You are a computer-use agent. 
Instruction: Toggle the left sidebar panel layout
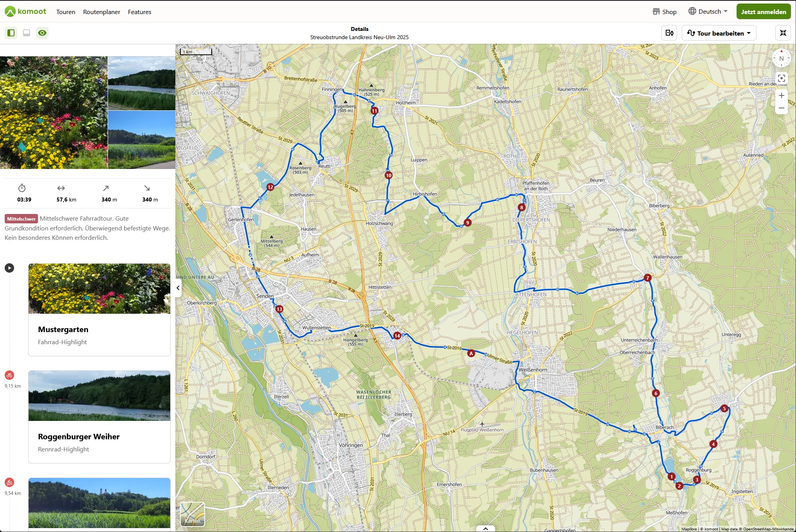coord(11,33)
